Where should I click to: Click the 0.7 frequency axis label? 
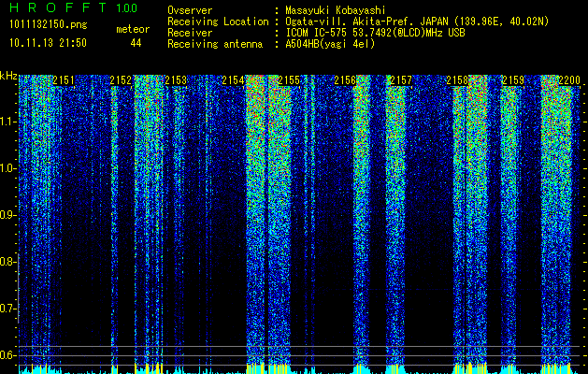pyautogui.click(x=7, y=309)
